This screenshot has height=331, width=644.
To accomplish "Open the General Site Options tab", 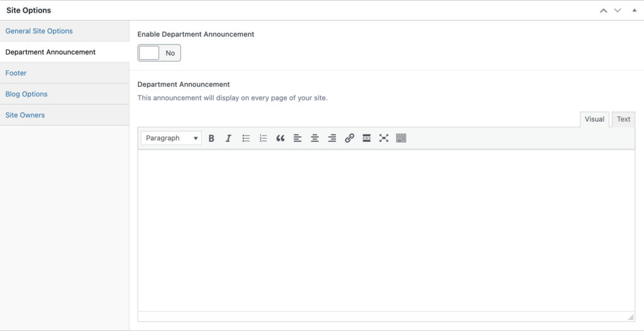I will point(39,31).
